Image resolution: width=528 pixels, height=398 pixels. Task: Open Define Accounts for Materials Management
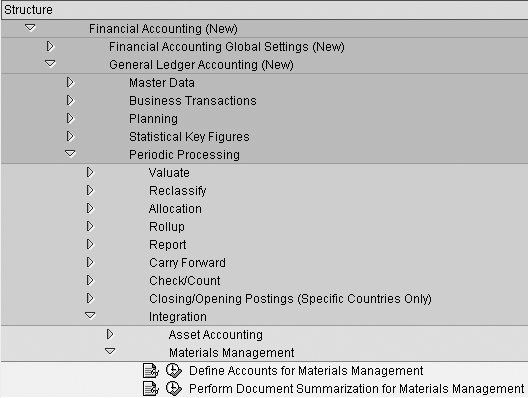[x=306, y=371]
